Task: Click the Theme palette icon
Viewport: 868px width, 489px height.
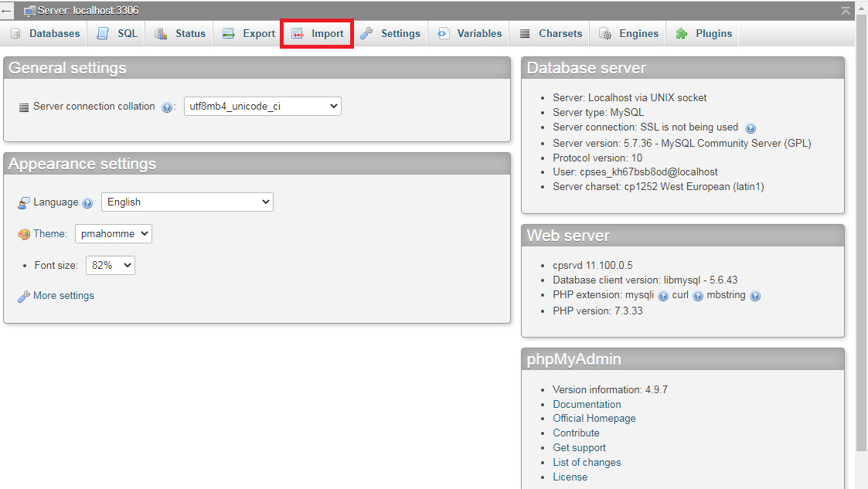Action: click(24, 234)
